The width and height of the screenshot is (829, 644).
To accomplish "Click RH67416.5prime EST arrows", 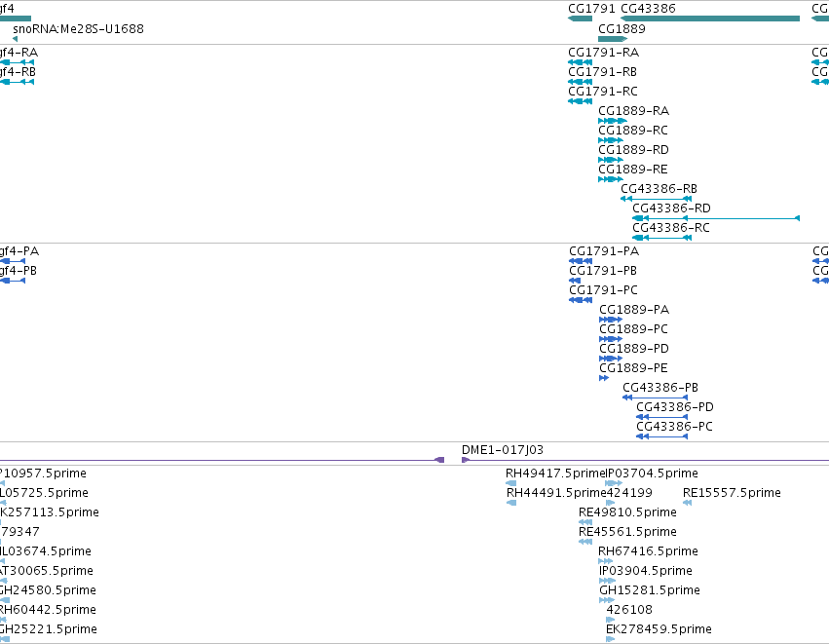I will coord(606,561).
